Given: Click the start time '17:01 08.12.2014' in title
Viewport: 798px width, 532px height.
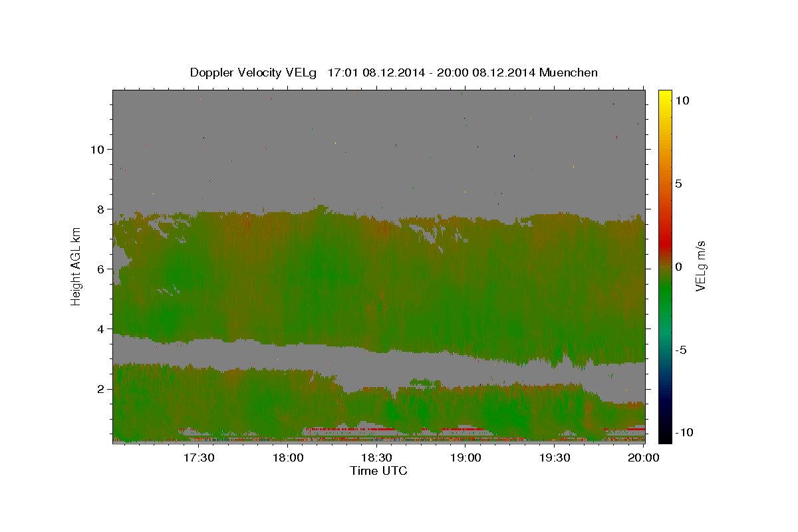Looking at the screenshot, I should [375, 72].
